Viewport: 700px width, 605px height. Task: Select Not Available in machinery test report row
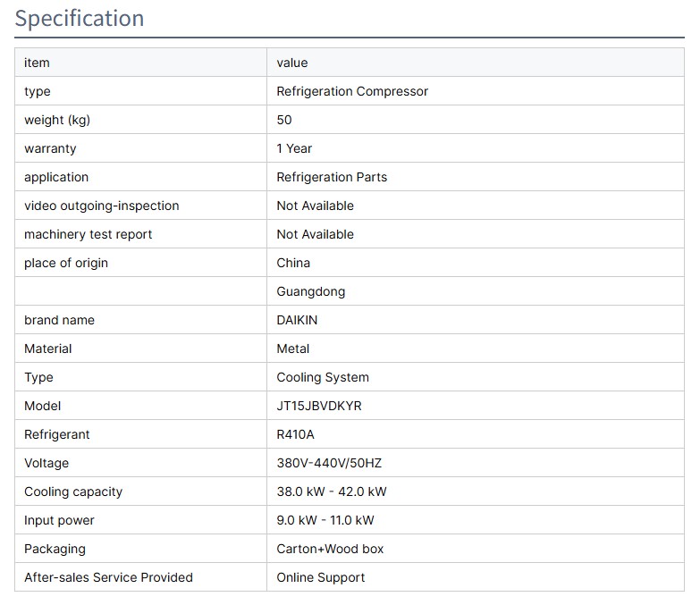tap(315, 234)
